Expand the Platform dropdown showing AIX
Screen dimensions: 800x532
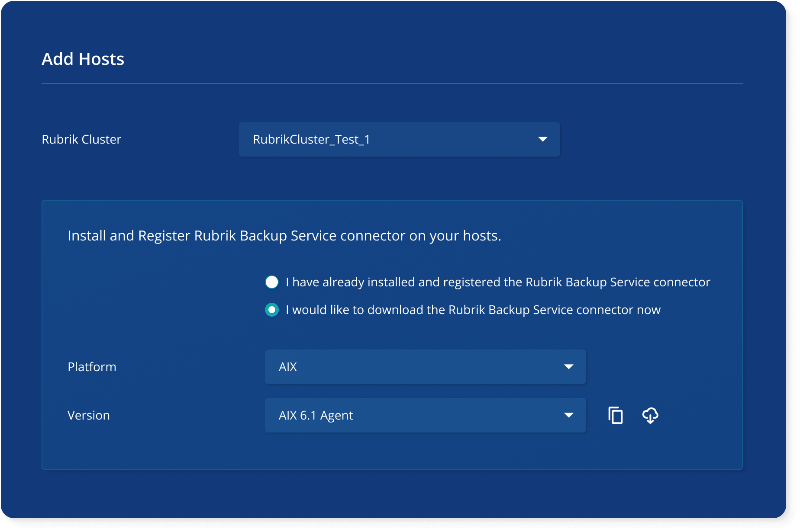425,367
